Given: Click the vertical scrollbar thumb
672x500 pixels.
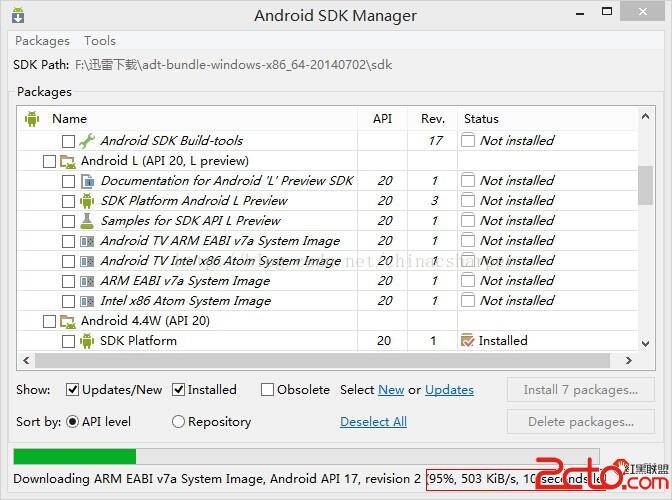Looking at the screenshot, I should [645, 186].
